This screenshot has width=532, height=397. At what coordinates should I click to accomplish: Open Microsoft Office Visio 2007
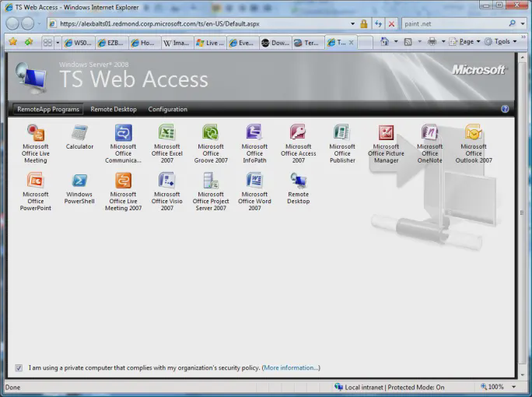point(166,181)
